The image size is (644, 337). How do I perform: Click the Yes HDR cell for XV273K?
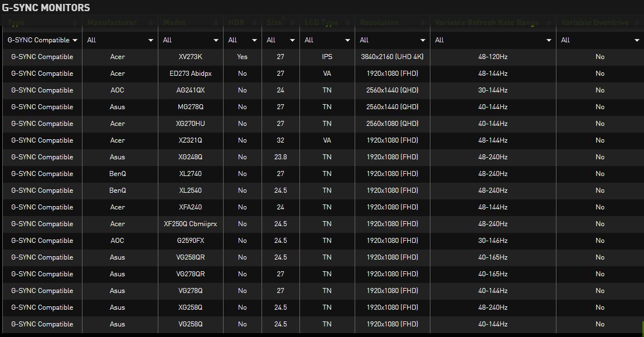point(243,57)
